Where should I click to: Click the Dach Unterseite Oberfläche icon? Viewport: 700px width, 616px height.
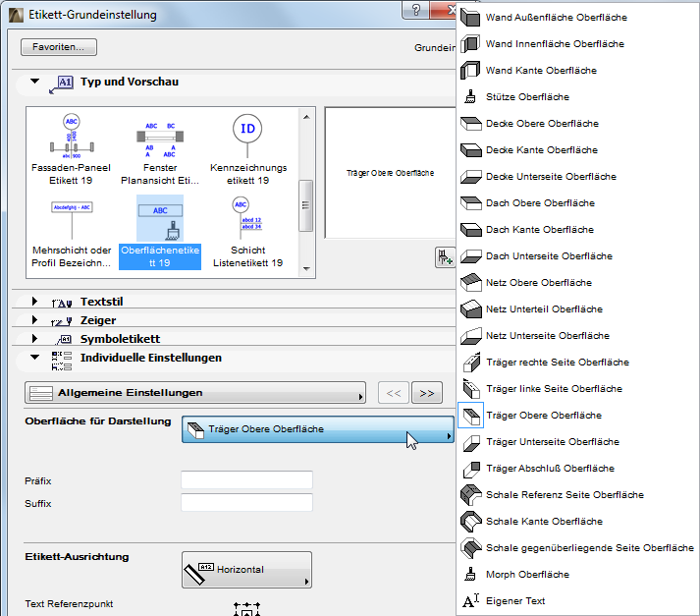point(470,256)
